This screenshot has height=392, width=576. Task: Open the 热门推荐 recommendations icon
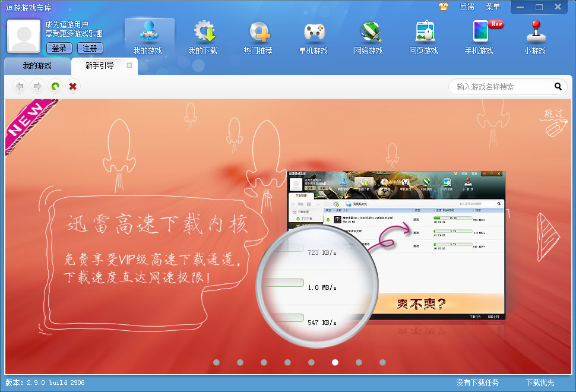[258, 37]
